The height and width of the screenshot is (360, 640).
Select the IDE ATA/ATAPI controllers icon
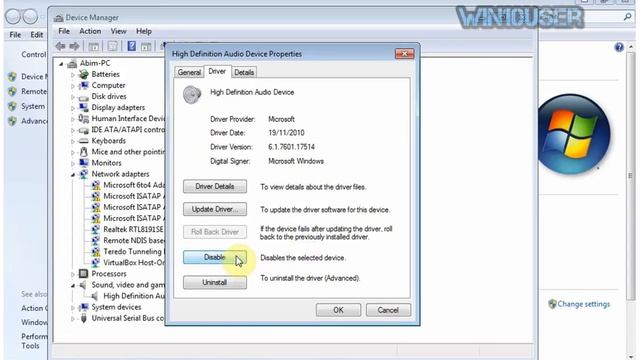pyautogui.click(x=84, y=130)
